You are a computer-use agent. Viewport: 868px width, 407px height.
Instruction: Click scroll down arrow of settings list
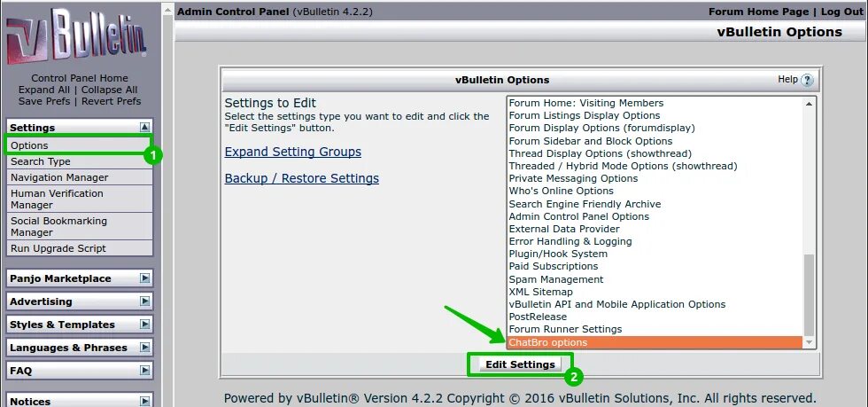click(809, 342)
